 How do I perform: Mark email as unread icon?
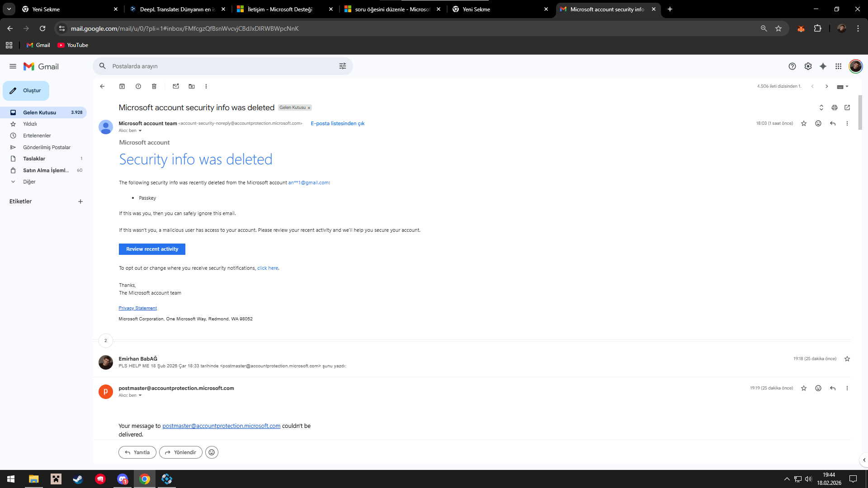(176, 86)
